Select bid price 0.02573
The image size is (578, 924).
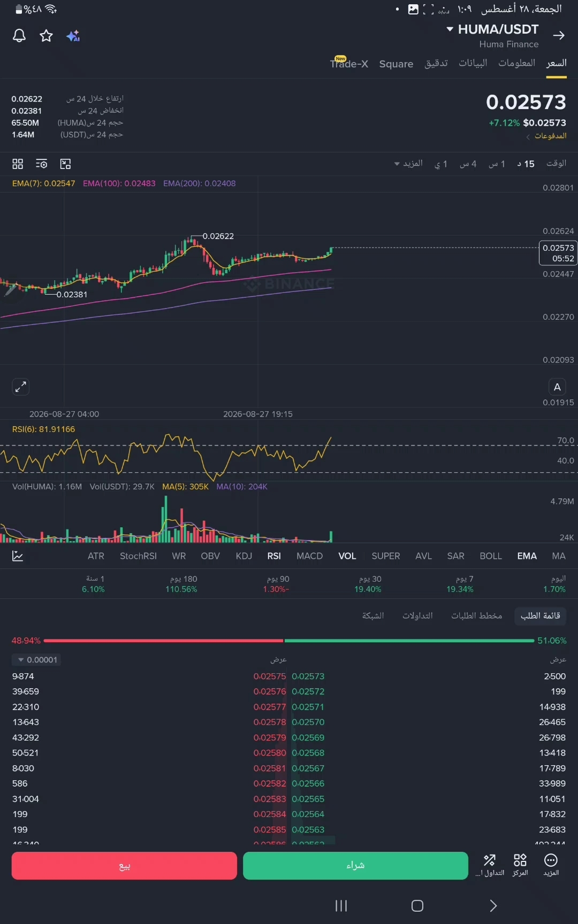tap(308, 676)
